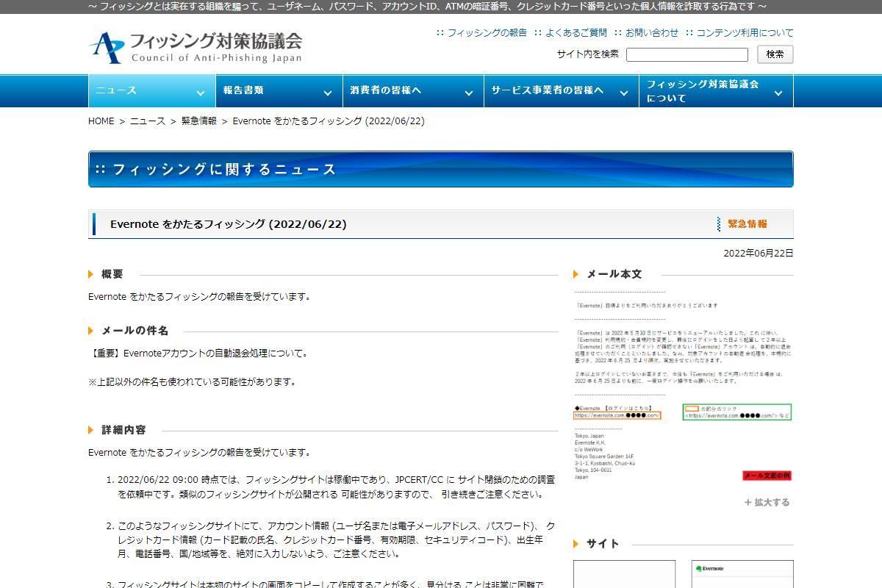The width and height of the screenshot is (882, 588).
Task: Expand the chevron on the サービス事業者の皆様へ tab
Action: click(624, 93)
